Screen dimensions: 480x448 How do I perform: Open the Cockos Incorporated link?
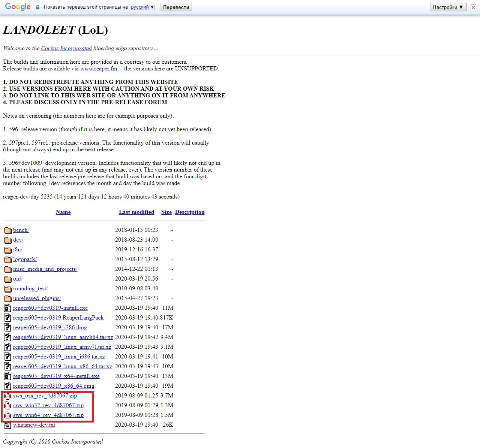(x=66, y=48)
